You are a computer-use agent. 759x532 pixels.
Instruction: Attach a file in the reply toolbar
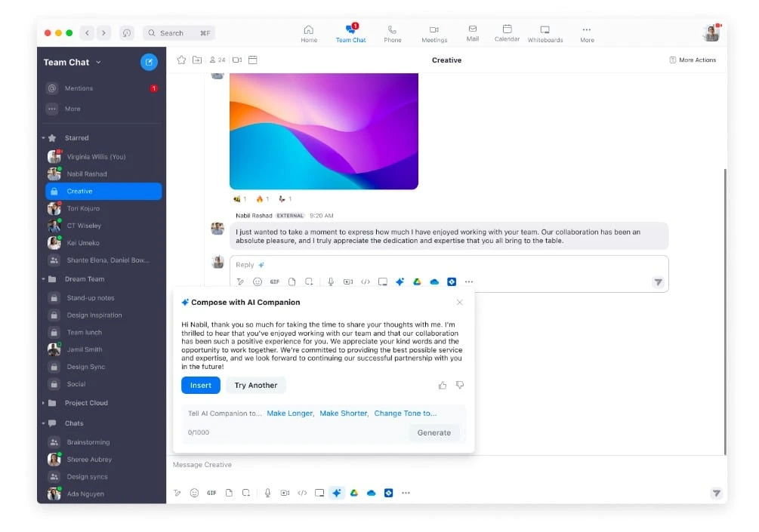click(292, 281)
